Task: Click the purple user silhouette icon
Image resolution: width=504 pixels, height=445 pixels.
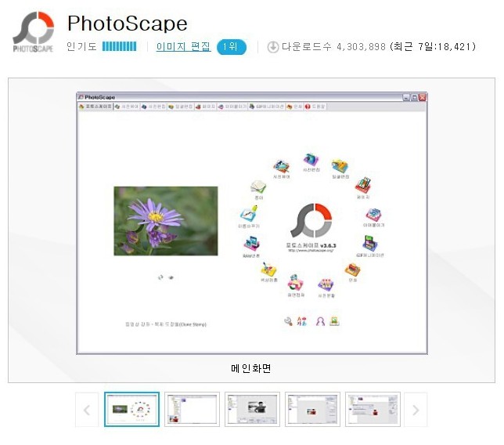Action: (x=320, y=321)
